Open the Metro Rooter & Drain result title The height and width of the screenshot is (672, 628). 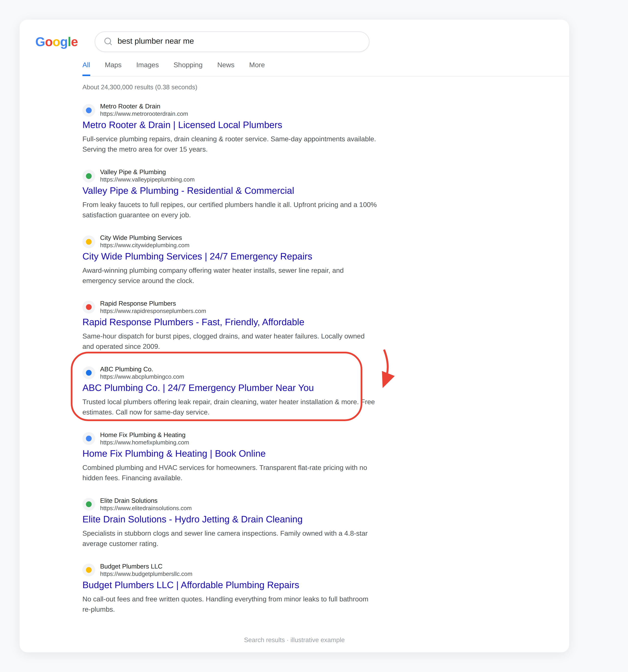click(182, 125)
